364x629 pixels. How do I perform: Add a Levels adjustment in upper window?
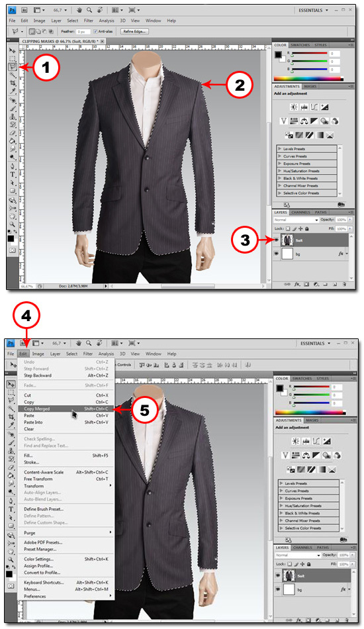304,107
